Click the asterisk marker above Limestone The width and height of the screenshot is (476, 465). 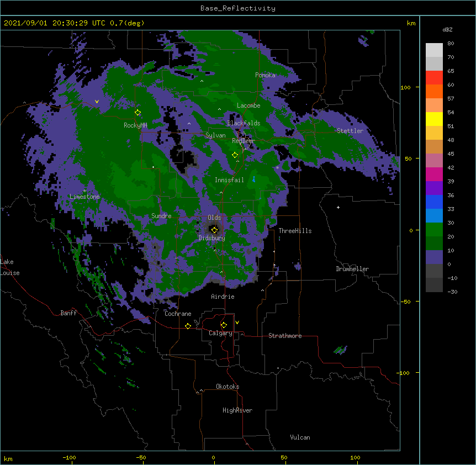coord(84,191)
